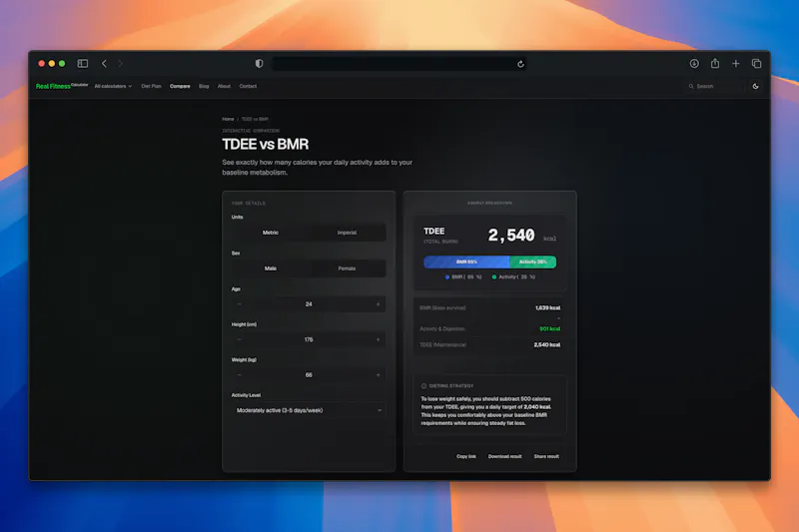
Task: Click the forward navigation arrow
Action: 120,64
